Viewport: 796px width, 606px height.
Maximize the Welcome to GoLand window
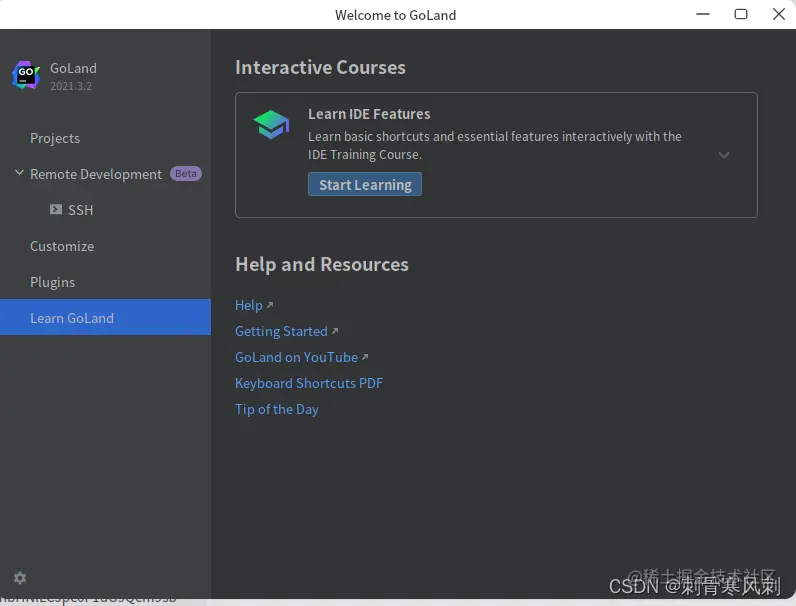point(741,14)
